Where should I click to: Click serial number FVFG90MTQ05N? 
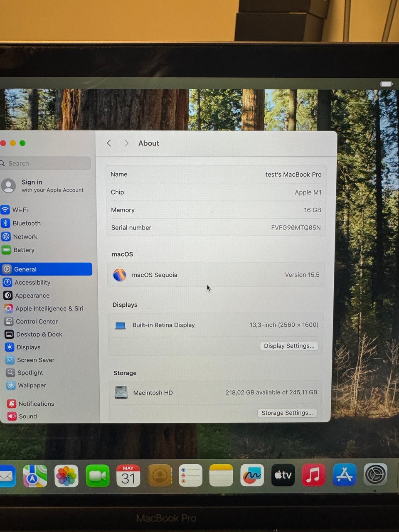(x=296, y=228)
